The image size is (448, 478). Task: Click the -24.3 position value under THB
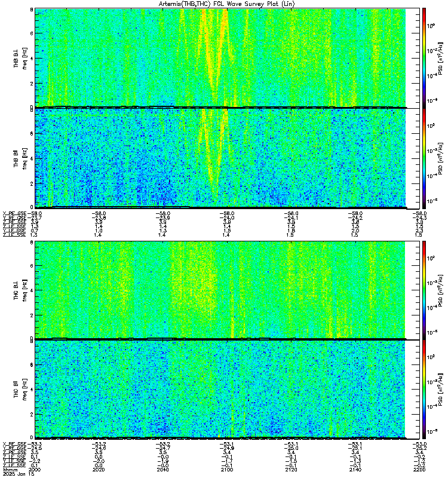tap(419, 217)
